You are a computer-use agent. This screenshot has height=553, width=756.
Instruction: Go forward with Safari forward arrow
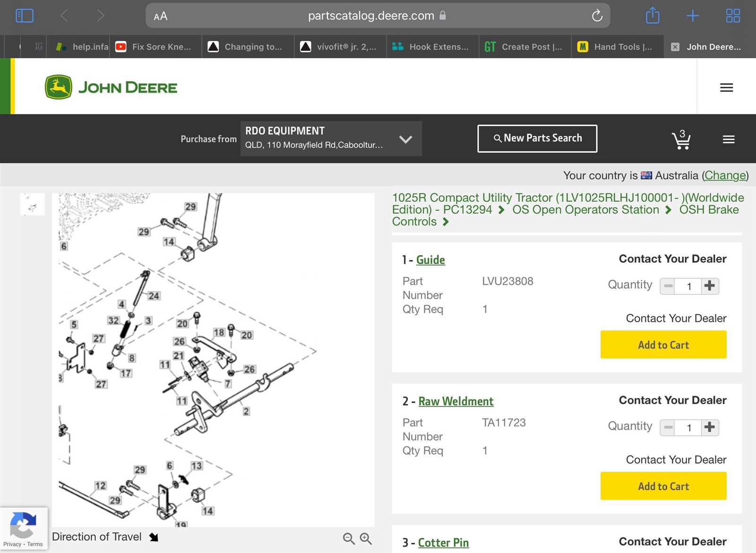click(x=100, y=16)
